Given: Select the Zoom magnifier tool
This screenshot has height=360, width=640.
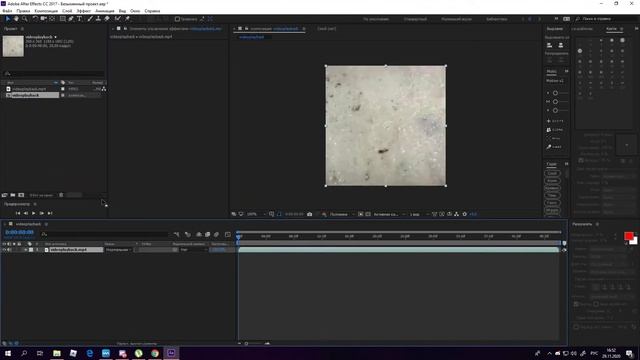Looking at the screenshot, I should (x=25, y=19).
